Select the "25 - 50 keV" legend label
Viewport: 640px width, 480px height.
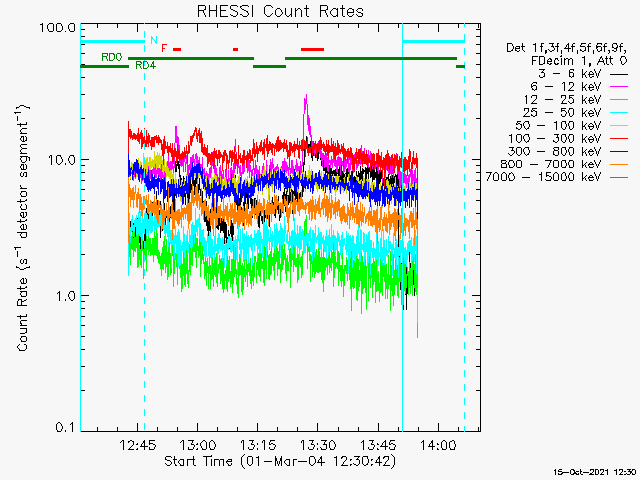coord(562,113)
